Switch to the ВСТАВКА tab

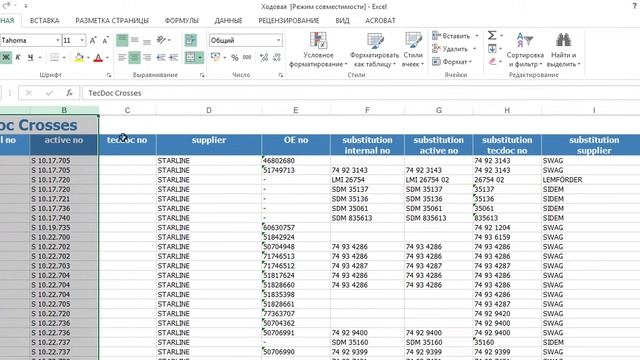[44, 20]
